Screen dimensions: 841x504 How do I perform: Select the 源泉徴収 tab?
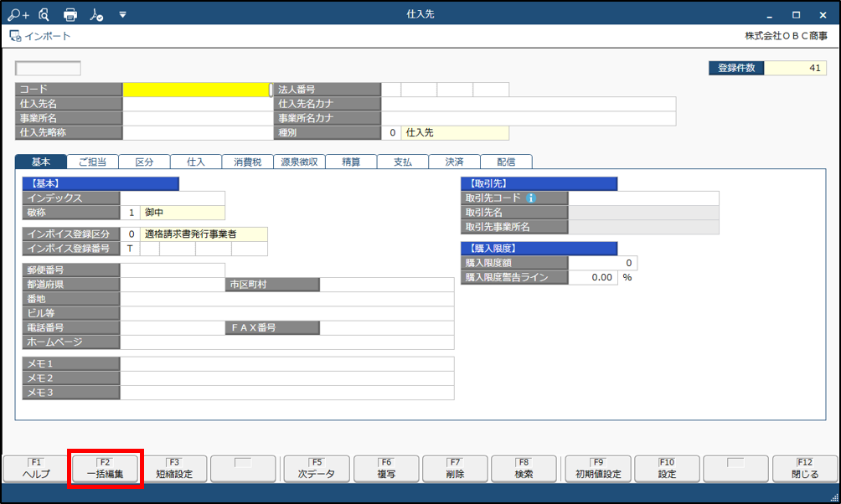click(x=299, y=162)
